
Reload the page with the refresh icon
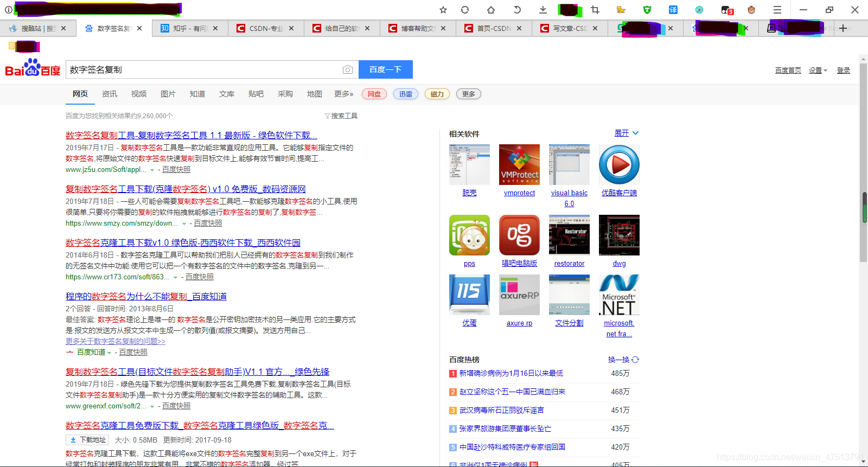(465, 10)
